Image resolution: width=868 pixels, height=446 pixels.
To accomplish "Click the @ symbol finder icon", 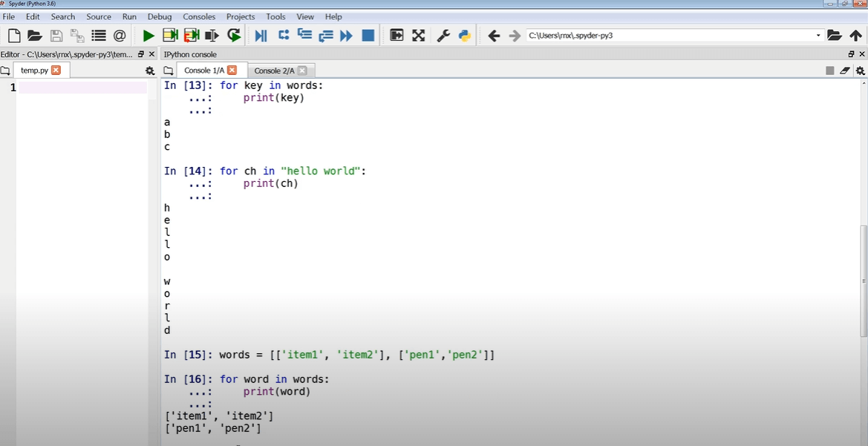I will (x=120, y=36).
